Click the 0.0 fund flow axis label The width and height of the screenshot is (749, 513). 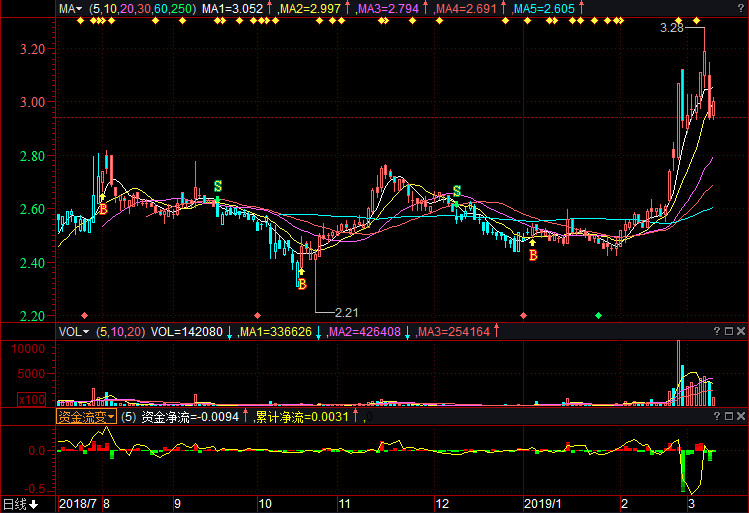[37, 450]
